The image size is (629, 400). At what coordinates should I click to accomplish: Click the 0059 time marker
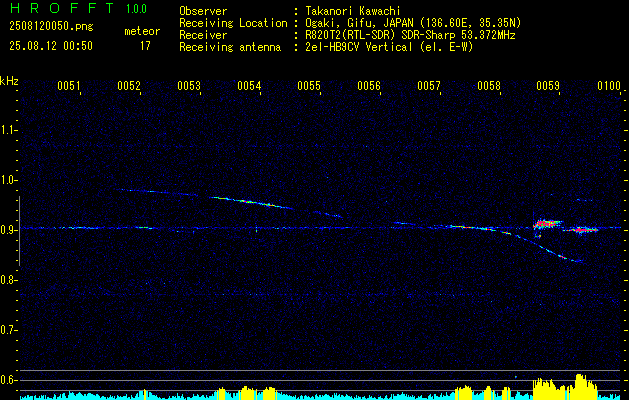coord(548,85)
